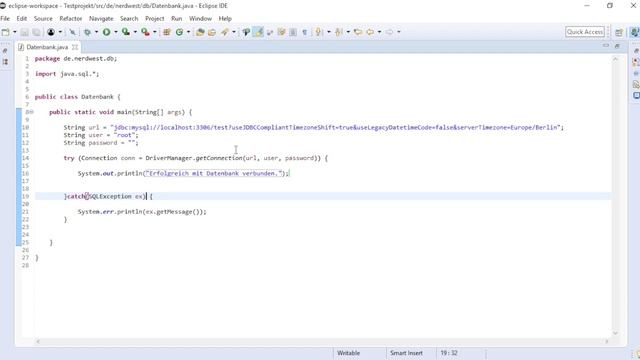Toggle Show Whitespace Characters icon
The width and height of the screenshot is (640, 360).
point(304,32)
